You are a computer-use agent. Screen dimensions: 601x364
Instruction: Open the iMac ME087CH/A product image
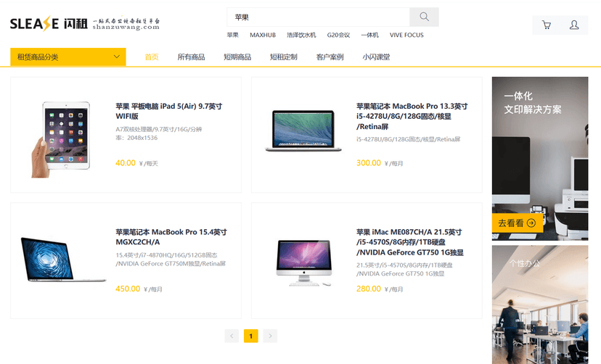[304, 262]
